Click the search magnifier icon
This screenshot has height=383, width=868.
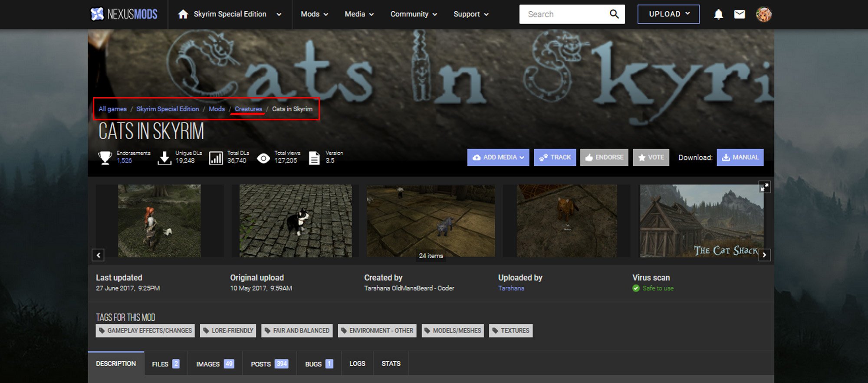pos(614,14)
